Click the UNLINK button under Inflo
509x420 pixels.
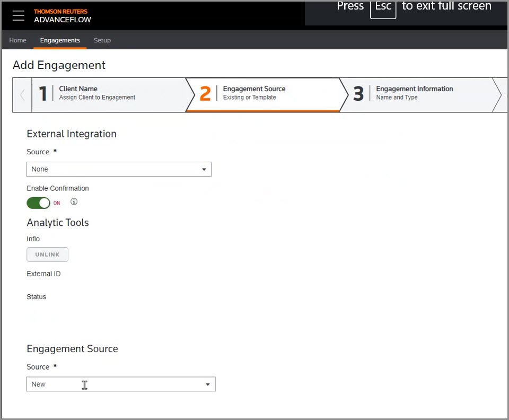(x=47, y=254)
